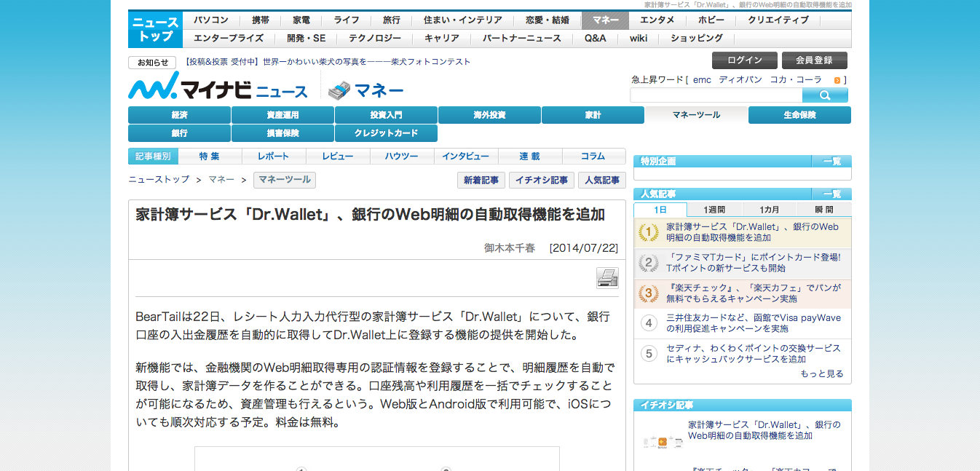Open the マネー category in top navigation

(605, 20)
